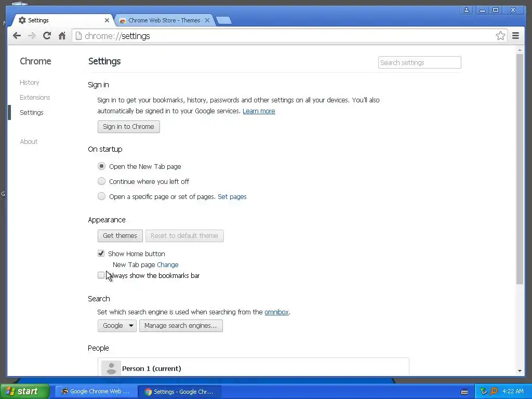This screenshot has height=399, width=532.
Task: Enable Always show the bookmarks bar
Action: click(101, 275)
